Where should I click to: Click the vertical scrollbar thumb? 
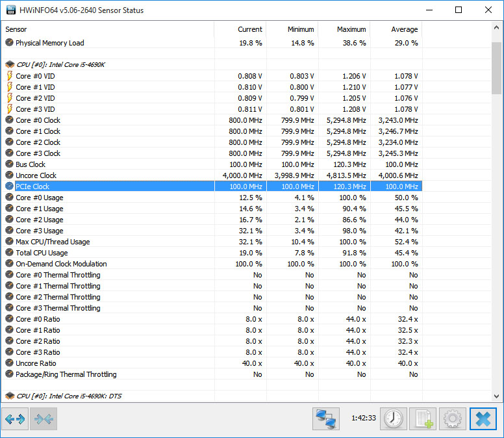(497, 68)
